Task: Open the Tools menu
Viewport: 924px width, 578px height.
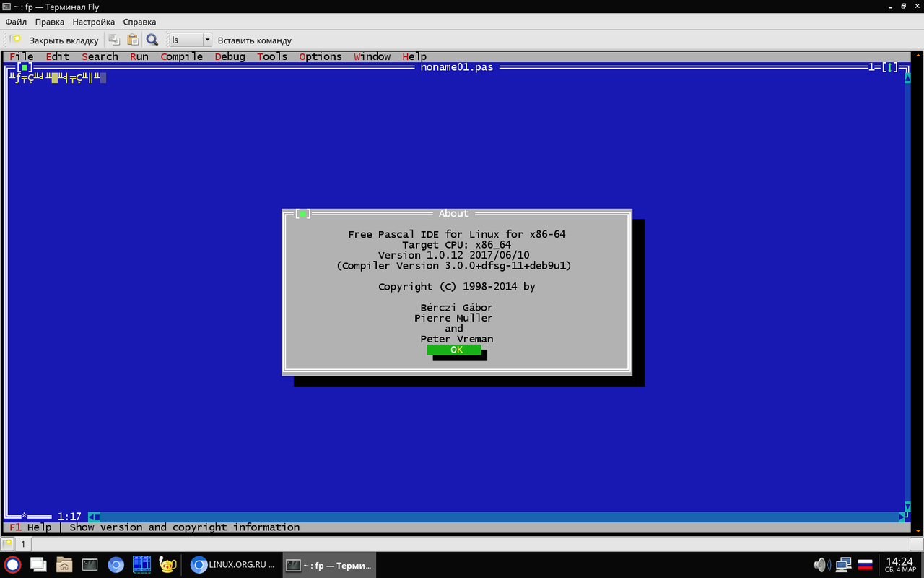Action: (x=272, y=56)
